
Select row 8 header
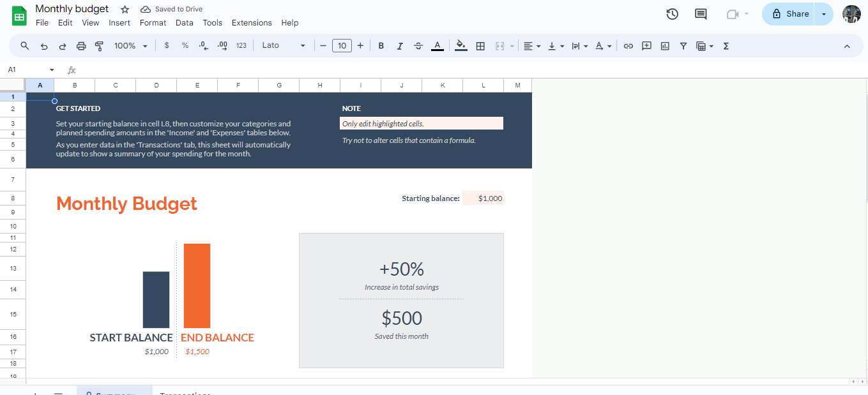(x=13, y=198)
